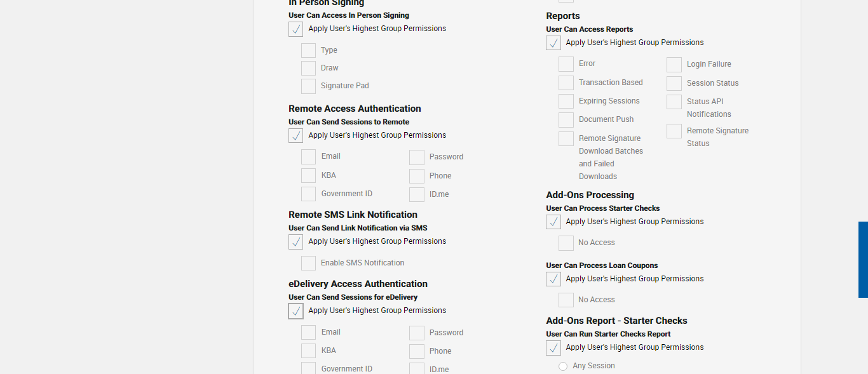The width and height of the screenshot is (868, 374).
Task: Tick Password under eDelivery Access Authentication
Action: (417, 333)
